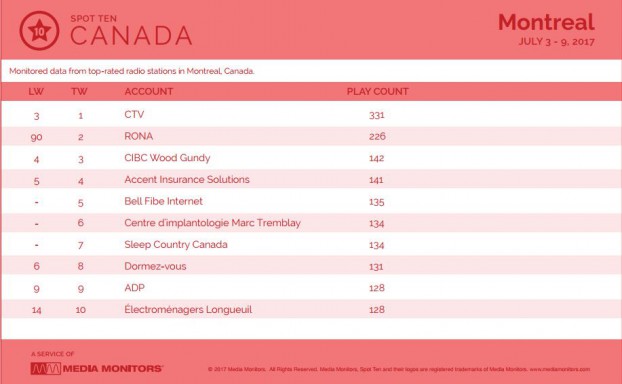
Task: Select the LW column header
Action: [36, 92]
